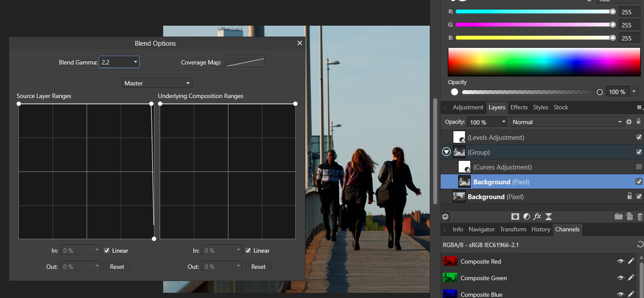Switch to the Adjustment tab

pos(468,108)
